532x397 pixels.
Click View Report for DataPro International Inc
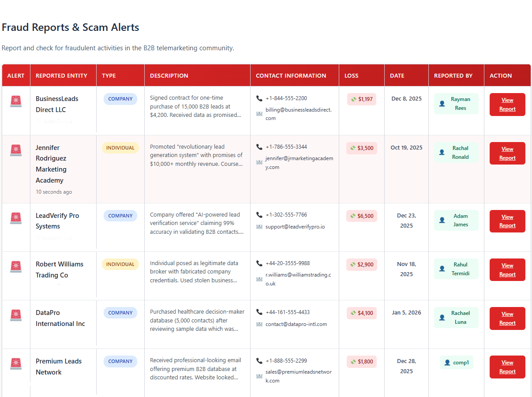[507, 318]
